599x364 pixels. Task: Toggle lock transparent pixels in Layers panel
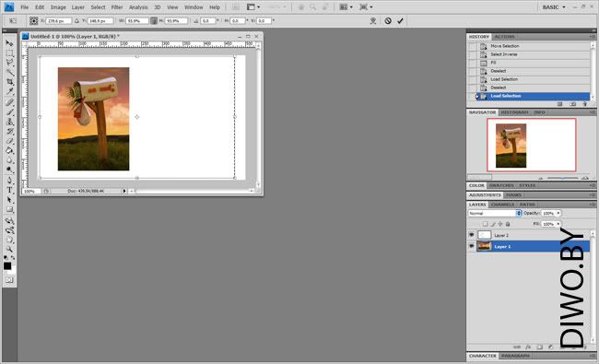(x=485, y=224)
